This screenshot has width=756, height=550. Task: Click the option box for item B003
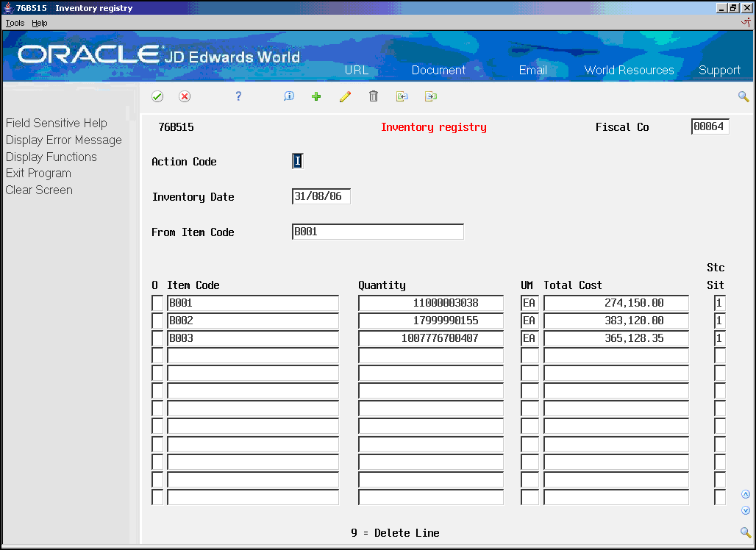pos(157,338)
